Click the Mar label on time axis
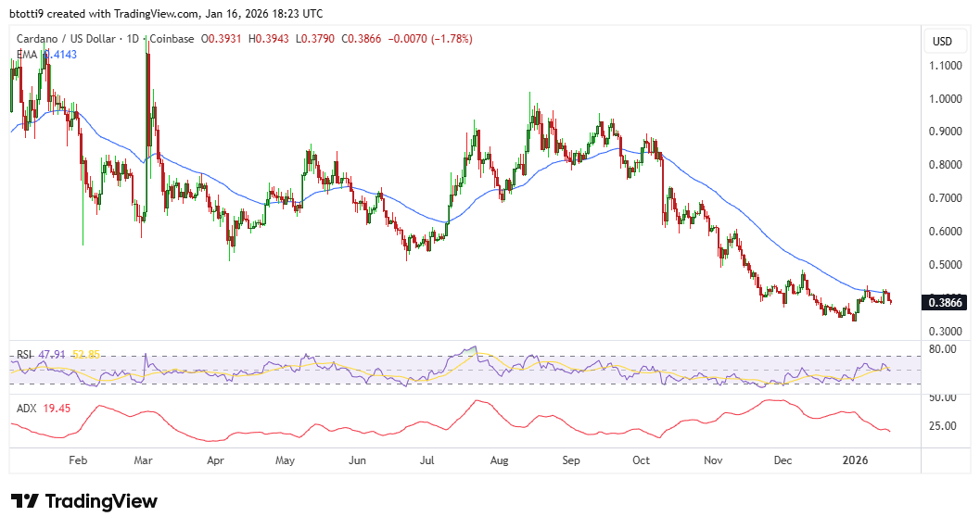This screenshot has width=980, height=529. (142, 460)
